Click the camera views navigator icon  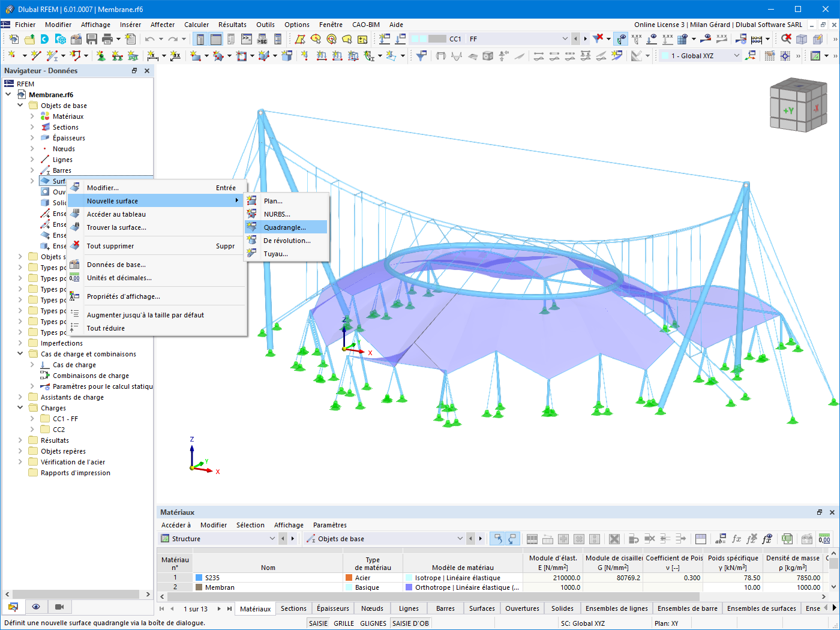(x=59, y=607)
